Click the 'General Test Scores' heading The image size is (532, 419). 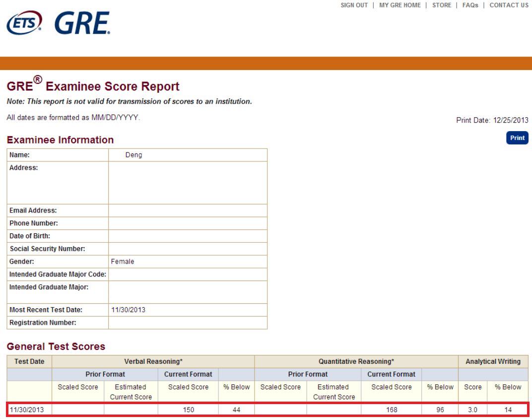tap(56, 347)
